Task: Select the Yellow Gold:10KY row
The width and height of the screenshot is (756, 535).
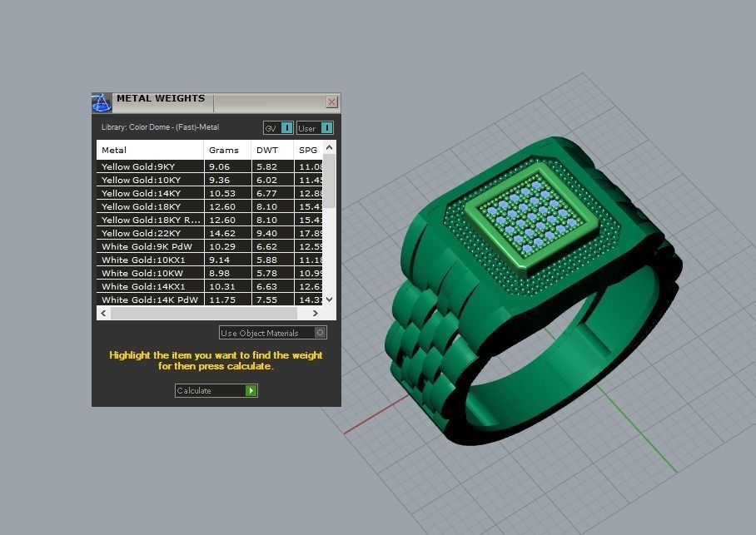Action: pyautogui.click(x=209, y=180)
